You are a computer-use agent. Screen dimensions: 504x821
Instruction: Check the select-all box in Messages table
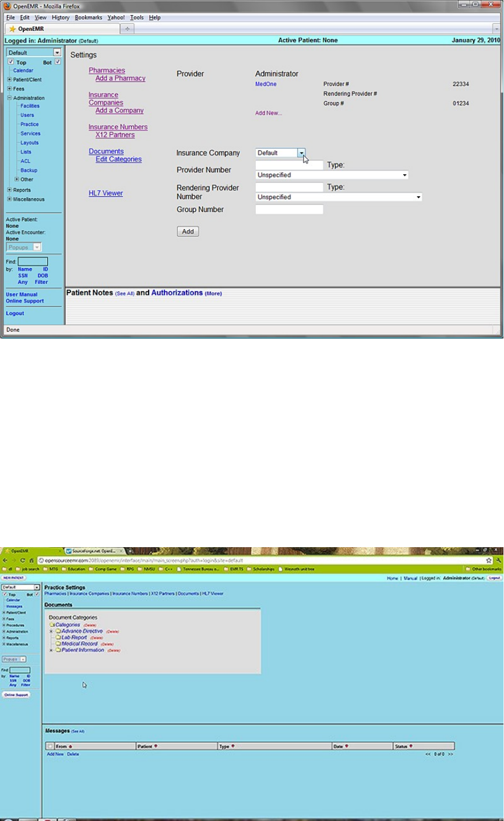(x=51, y=746)
